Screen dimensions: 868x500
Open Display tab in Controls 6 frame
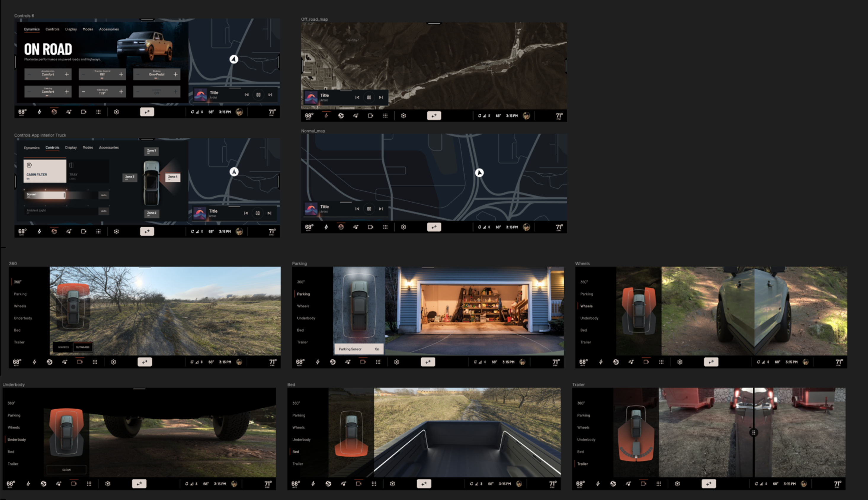(x=71, y=29)
